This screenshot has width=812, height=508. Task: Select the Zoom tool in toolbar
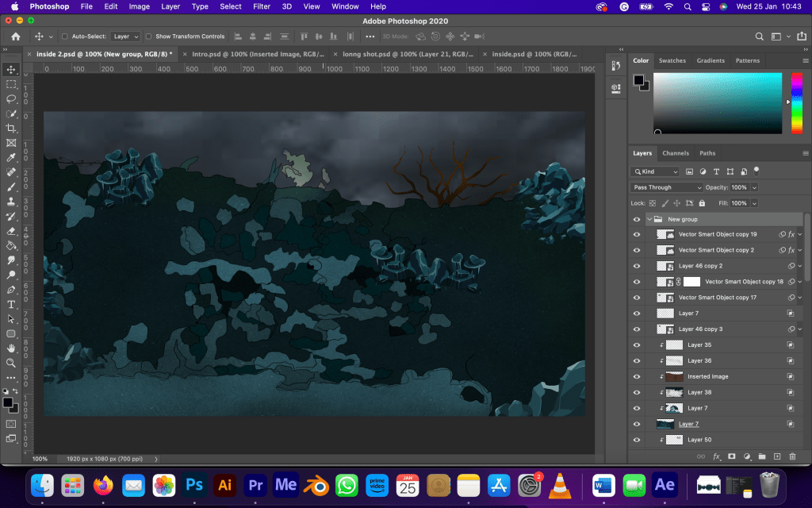click(x=12, y=363)
